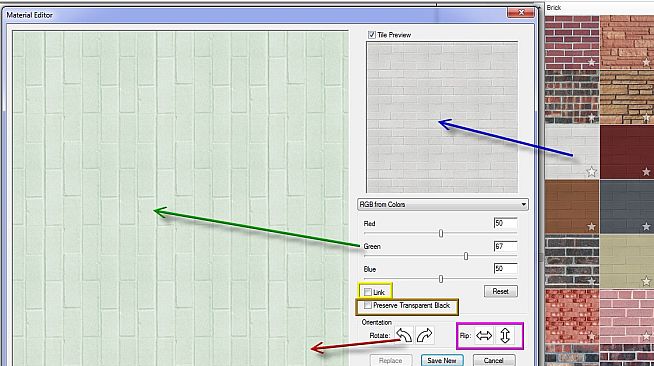The width and height of the screenshot is (654, 366).
Task: Click the large green brick preview
Action: click(180, 198)
